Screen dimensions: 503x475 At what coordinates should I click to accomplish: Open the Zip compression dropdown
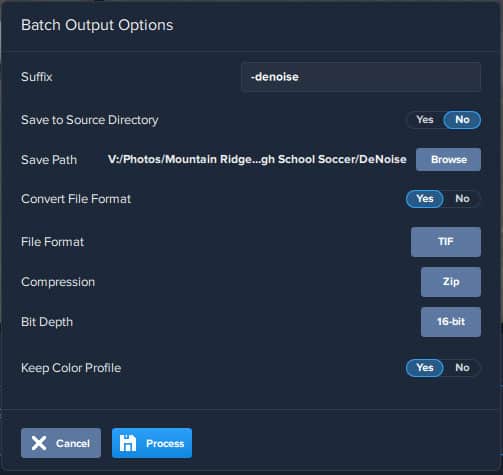[451, 282]
